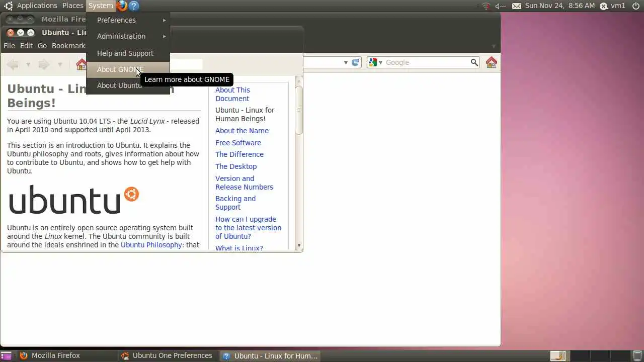This screenshot has height=362, width=644.
Task: Click the Forward arrow in help toolbar
Action: coord(44,64)
